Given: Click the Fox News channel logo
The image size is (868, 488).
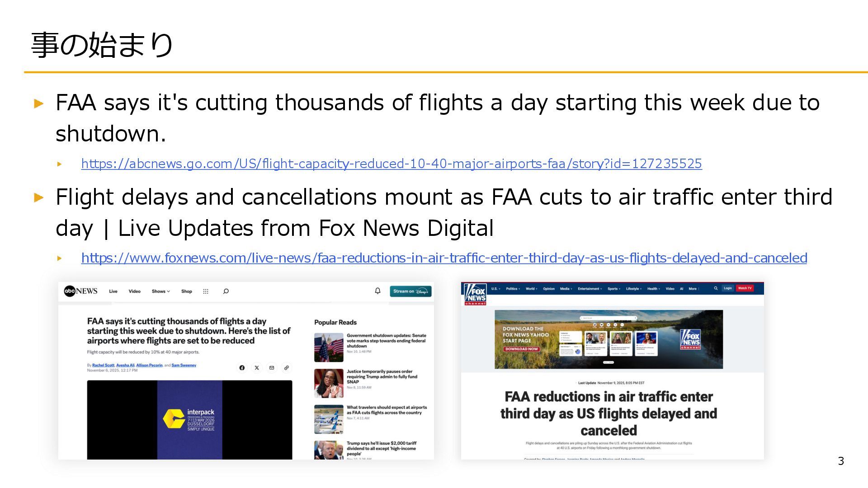Looking at the screenshot, I should pyautogui.click(x=475, y=294).
